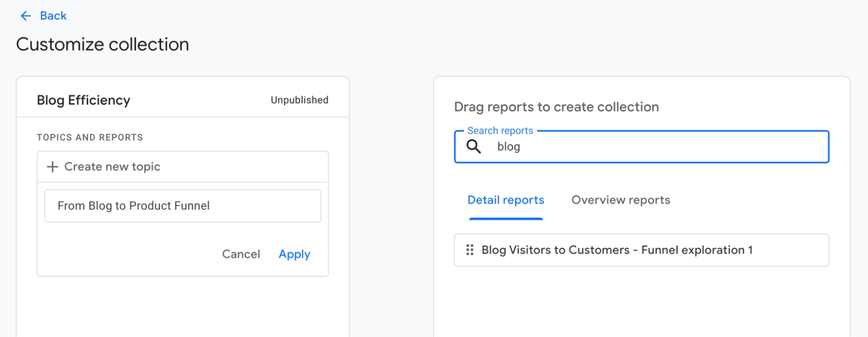This screenshot has width=868, height=337.
Task: Click the back arrow icon
Action: click(x=26, y=16)
